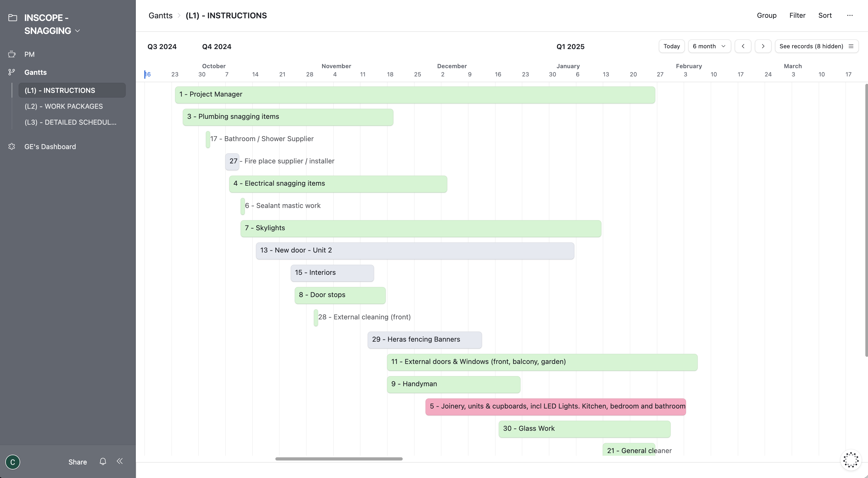Click the Q1 2025 quarter label

570,46
